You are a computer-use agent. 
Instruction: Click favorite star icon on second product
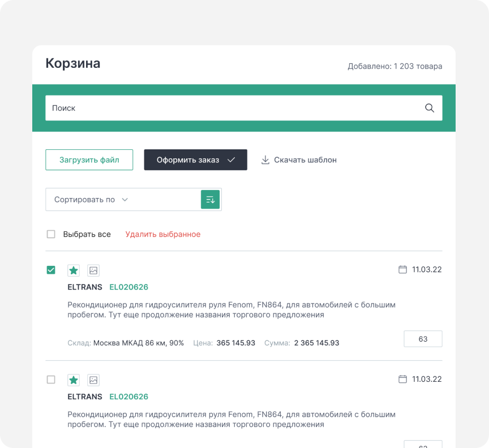pyautogui.click(x=74, y=380)
